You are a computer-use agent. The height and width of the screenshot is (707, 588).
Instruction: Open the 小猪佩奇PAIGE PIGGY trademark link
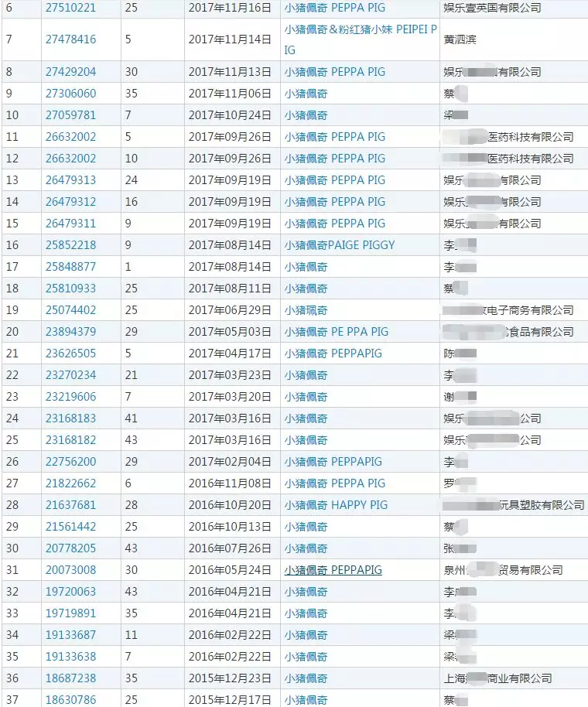(339, 245)
